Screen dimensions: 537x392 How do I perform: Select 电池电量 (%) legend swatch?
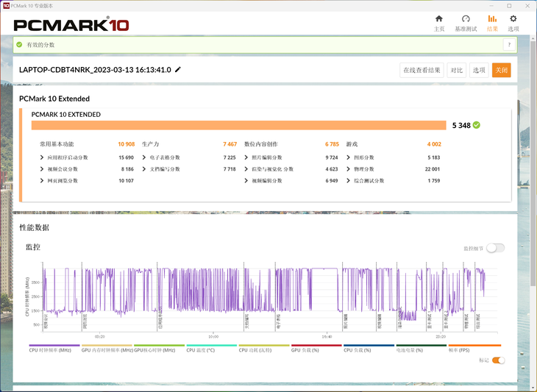[422, 346]
